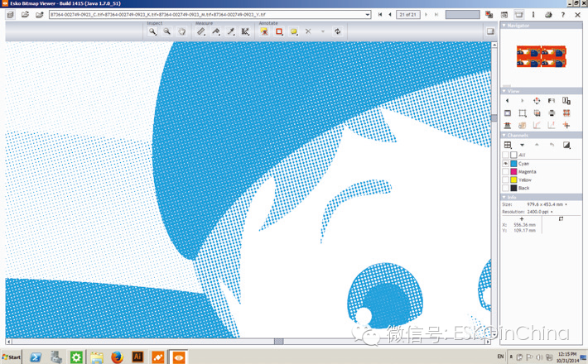Image resolution: width=588 pixels, height=364 pixels.
Task: Click the refresh arrows icon in Annotate
Action: tap(338, 31)
